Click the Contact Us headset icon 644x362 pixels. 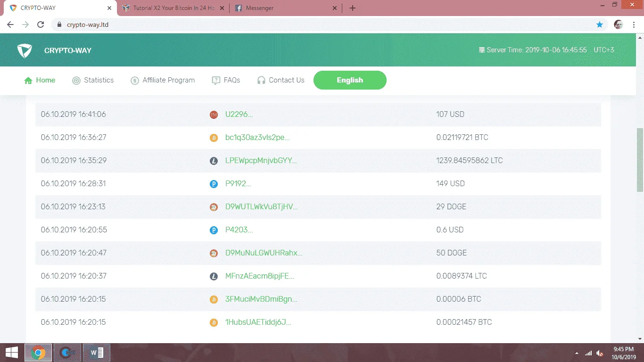[x=261, y=81]
